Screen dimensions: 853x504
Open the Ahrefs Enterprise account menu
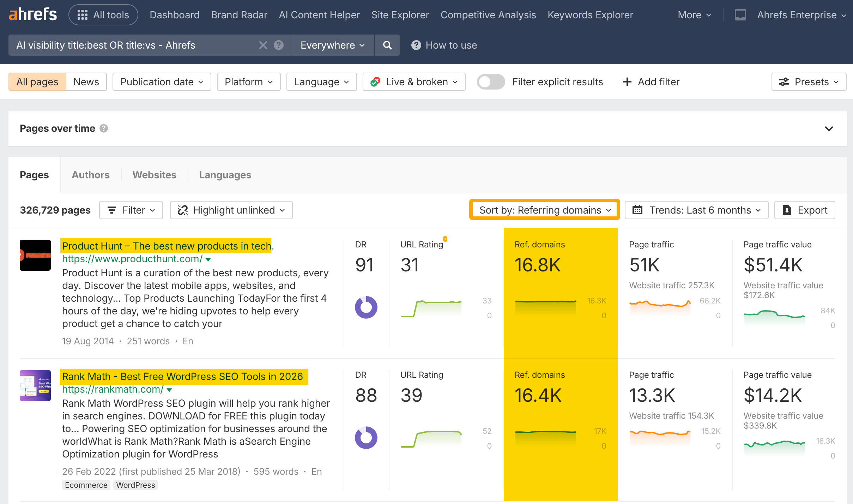click(x=801, y=15)
